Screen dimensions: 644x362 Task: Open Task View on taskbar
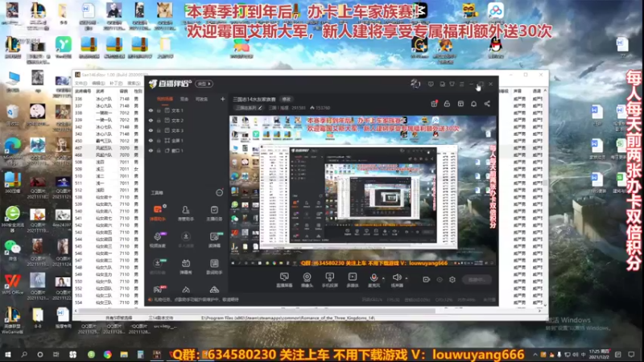pos(56,355)
